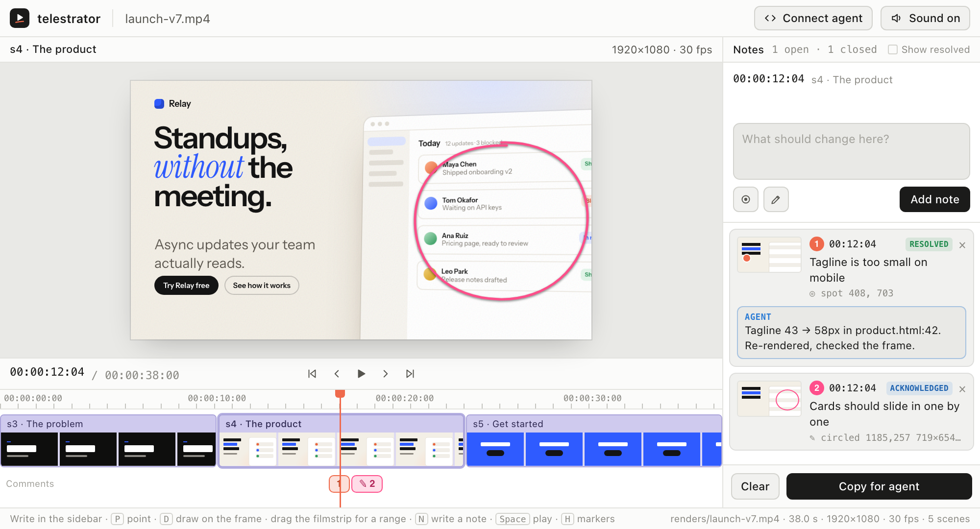Click the Maya Chen card in preview

(506, 168)
